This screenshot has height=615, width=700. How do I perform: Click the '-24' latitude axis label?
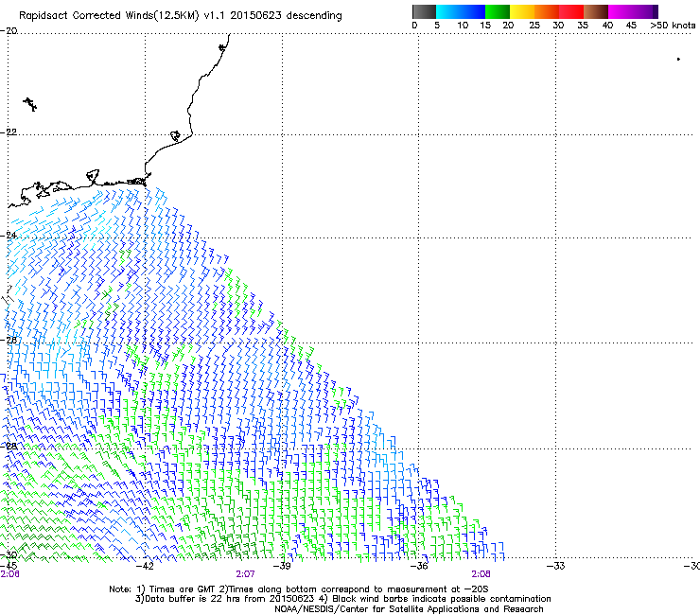(x=9, y=236)
